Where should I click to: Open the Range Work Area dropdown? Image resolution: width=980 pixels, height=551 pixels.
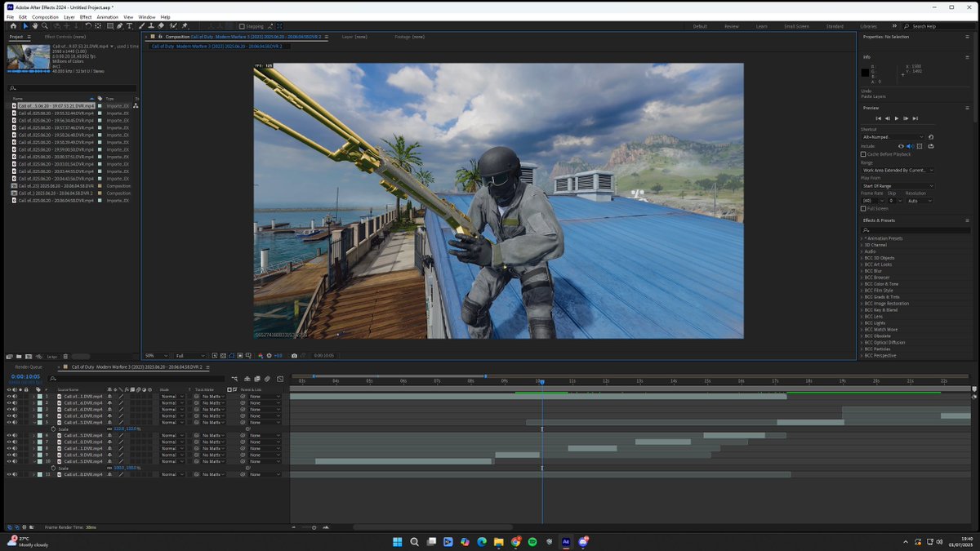coord(898,170)
